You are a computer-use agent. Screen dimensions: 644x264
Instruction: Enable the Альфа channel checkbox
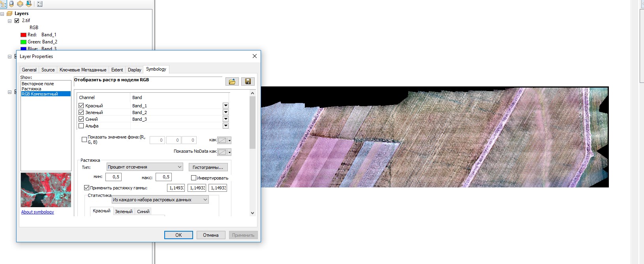click(x=81, y=126)
